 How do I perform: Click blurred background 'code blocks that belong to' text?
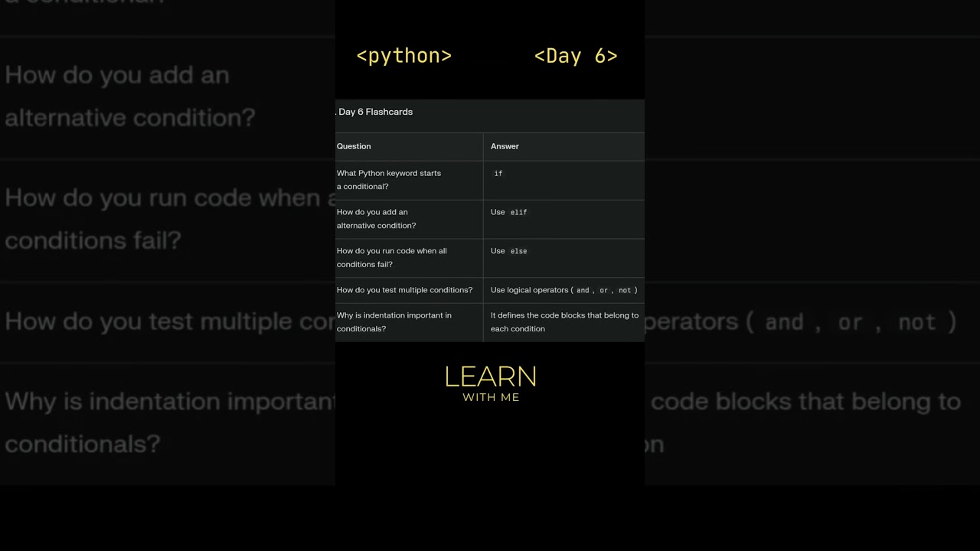click(805, 402)
